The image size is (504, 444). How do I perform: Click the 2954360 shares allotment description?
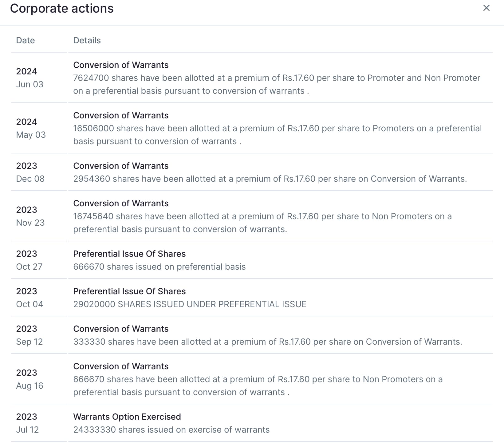tap(270, 179)
